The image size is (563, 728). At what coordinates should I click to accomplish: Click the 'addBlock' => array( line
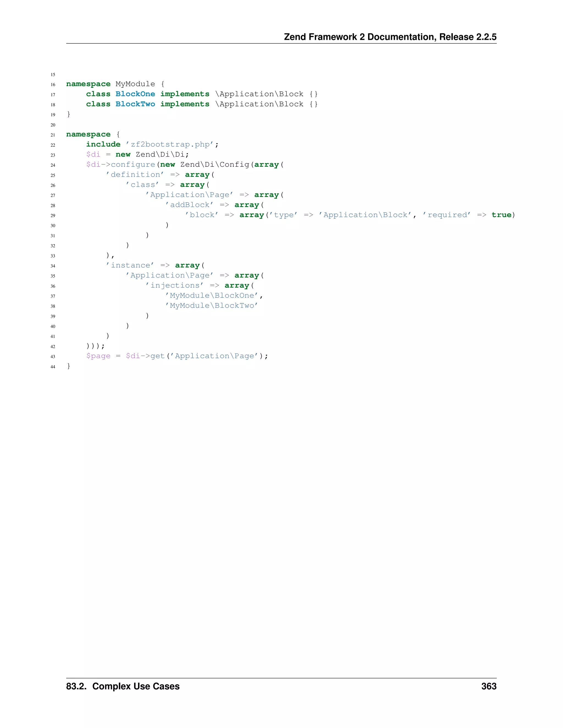[x=214, y=205]
